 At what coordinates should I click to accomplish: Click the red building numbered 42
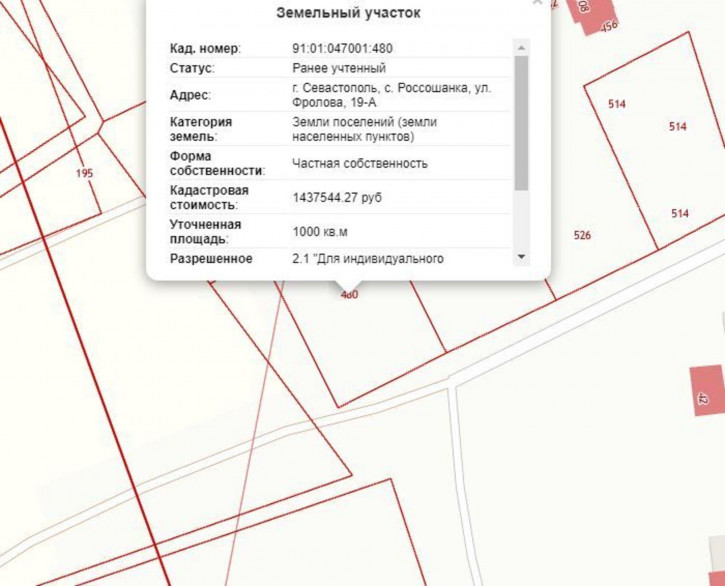705,391
